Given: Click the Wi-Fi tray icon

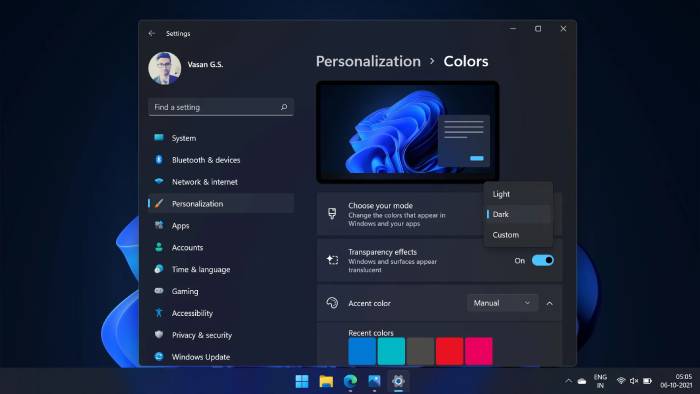Looking at the screenshot, I should pos(621,381).
